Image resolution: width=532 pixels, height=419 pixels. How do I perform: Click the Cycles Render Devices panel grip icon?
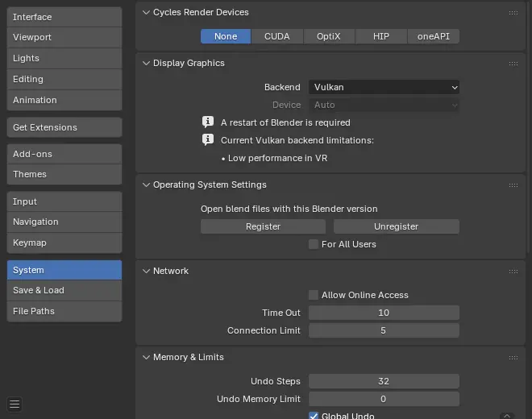(x=513, y=13)
